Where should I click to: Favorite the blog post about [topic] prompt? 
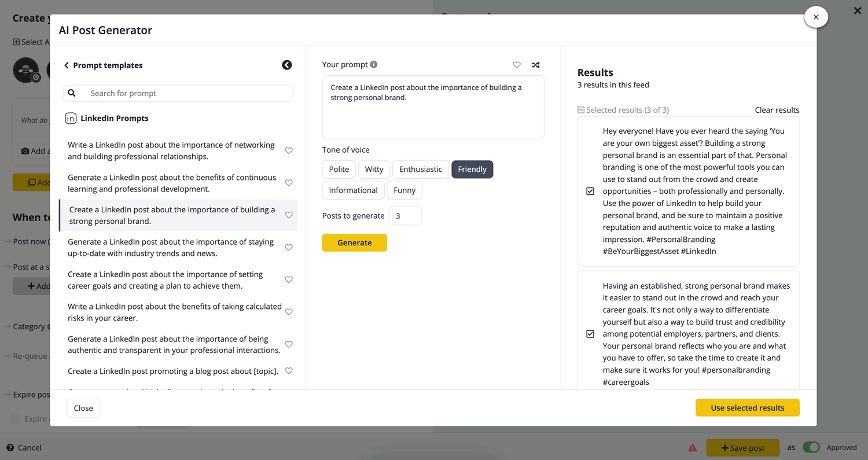(x=289, y=371)
